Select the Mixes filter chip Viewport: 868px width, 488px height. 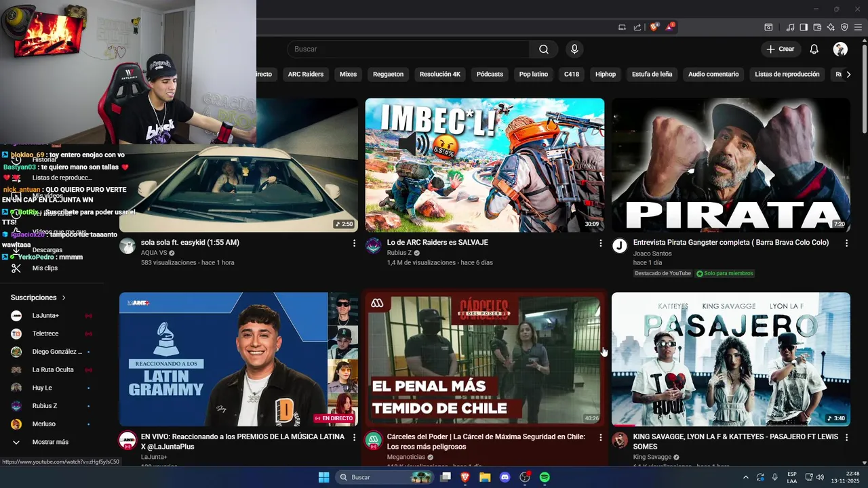tap(348, 75)
